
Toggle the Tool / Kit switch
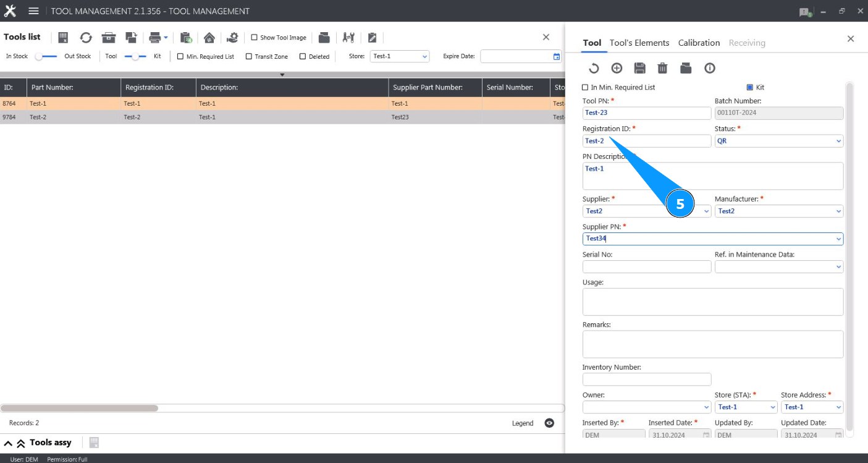pyautogui.click(x=135, y=56)
